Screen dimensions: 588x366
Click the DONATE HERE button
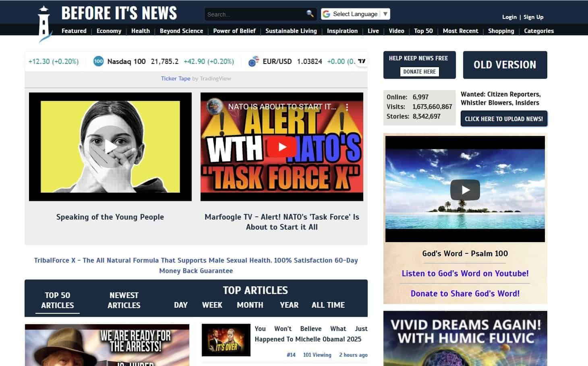[419, 72]
